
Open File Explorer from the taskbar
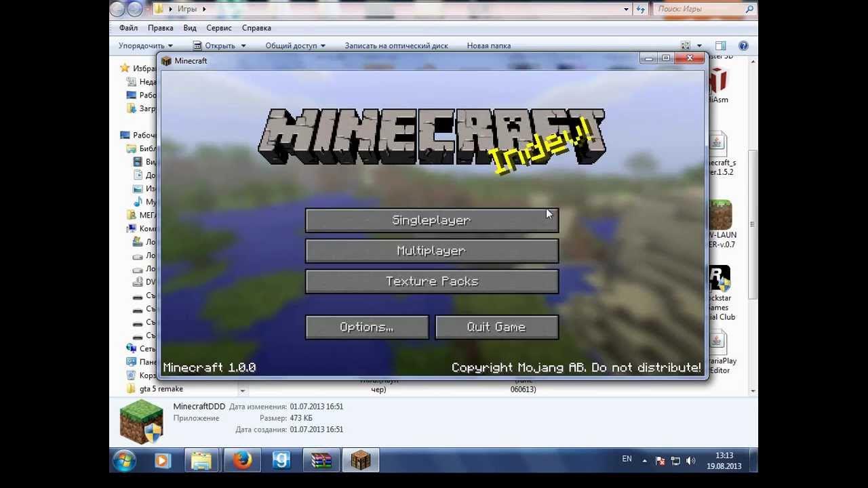coord(201,461)
